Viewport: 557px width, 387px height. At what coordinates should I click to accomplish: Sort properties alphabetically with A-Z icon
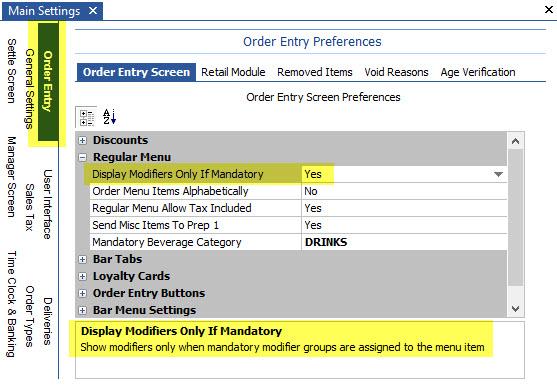pyautogui.click(x=109, y=117)
